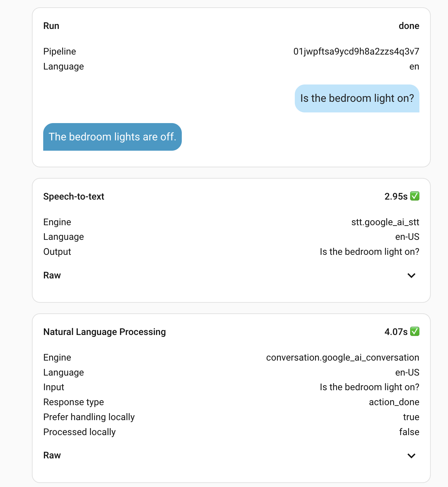Viewport: 448px width, 487px height.
Task: Click the Speech-to-text section heading
Action: [74, 197]
